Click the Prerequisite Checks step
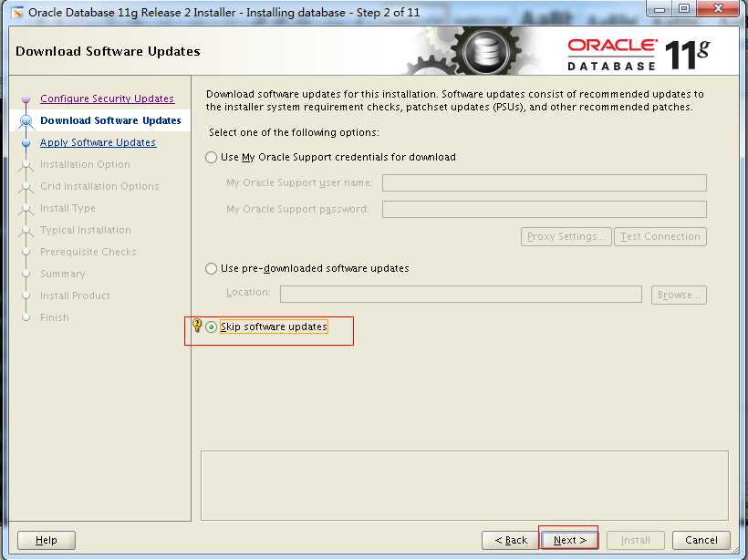748x560 pixels. (88, 252)
